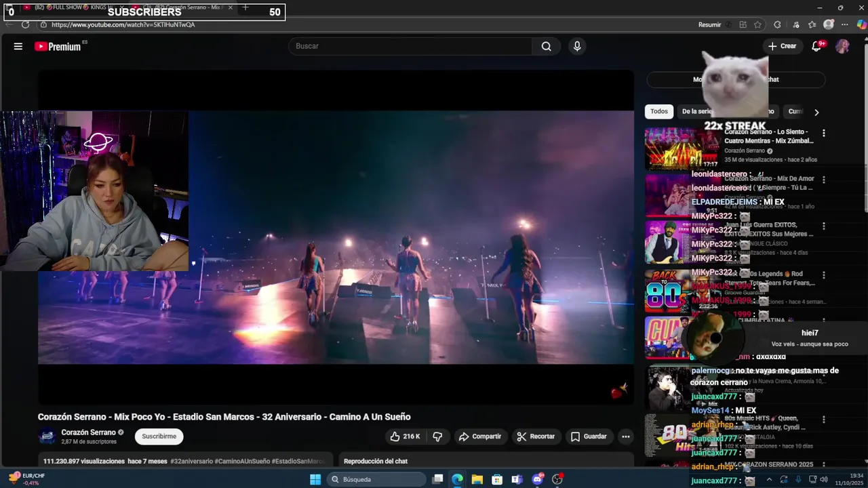The height and width of the screenshot is (488, 868).
Task: Clip the video with Recortar
Action: point(536,436)
